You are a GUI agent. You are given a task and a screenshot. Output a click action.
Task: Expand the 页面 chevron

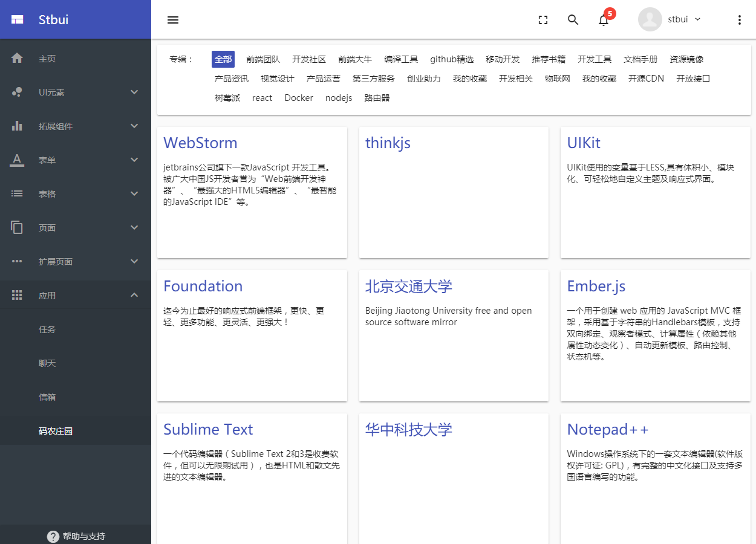[134, 227]
